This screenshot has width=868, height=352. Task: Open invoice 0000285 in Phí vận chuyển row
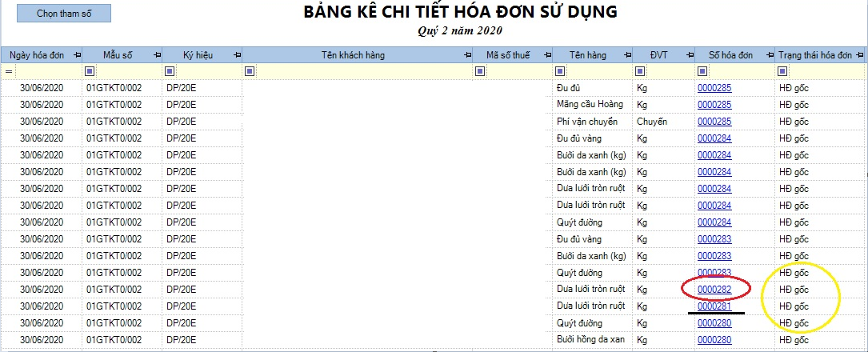pos(714,122)
